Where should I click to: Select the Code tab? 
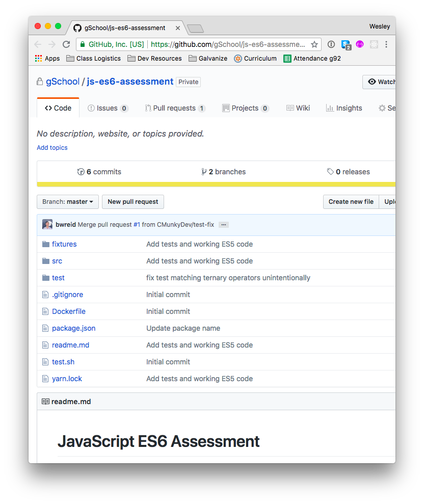point(58,108)
